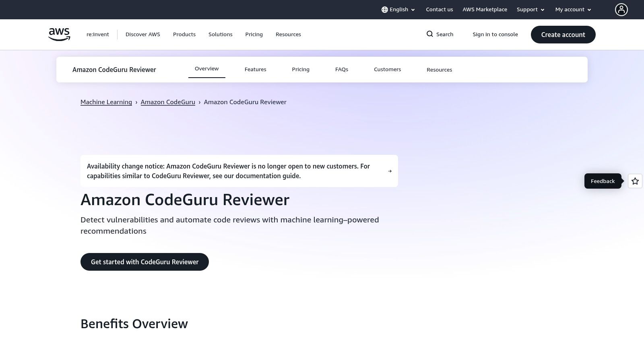Image resolution: width=644 pixels, height=362 pixels.
Task: Click the arrow on the availability notice
Action: point(390,171)
